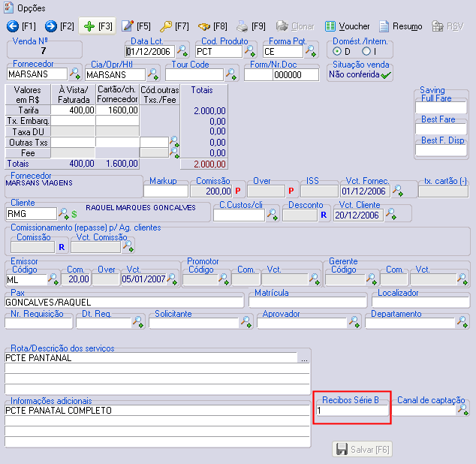Click the Pax field GONCALVES/RAQUEL
Image resolution: width=476 pixels, height=464 pixels.
(124, 303)
